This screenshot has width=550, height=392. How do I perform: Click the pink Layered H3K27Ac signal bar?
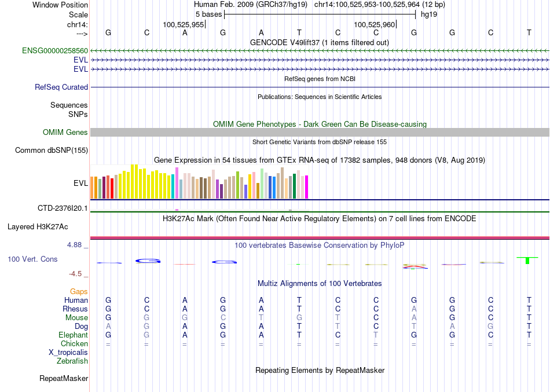(320, 238)
